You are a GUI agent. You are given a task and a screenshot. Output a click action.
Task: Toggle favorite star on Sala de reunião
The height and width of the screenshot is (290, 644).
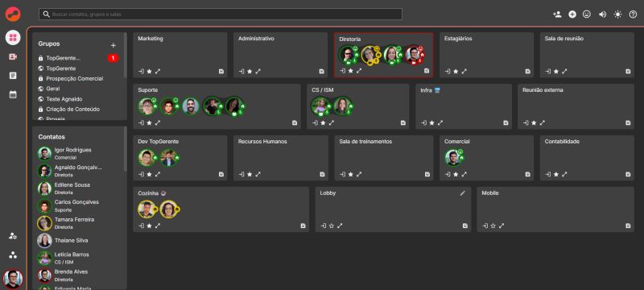point(556,72)
